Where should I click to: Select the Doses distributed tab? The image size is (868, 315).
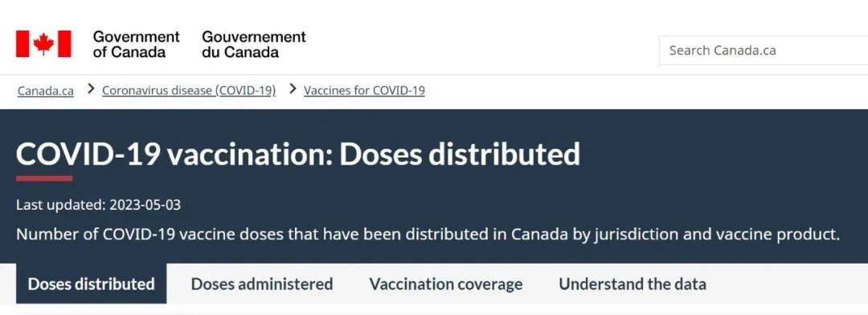(x=92, y=284)
